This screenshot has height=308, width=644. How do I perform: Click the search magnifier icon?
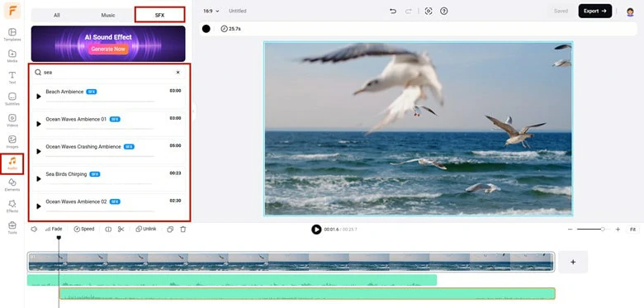[38, 73]
